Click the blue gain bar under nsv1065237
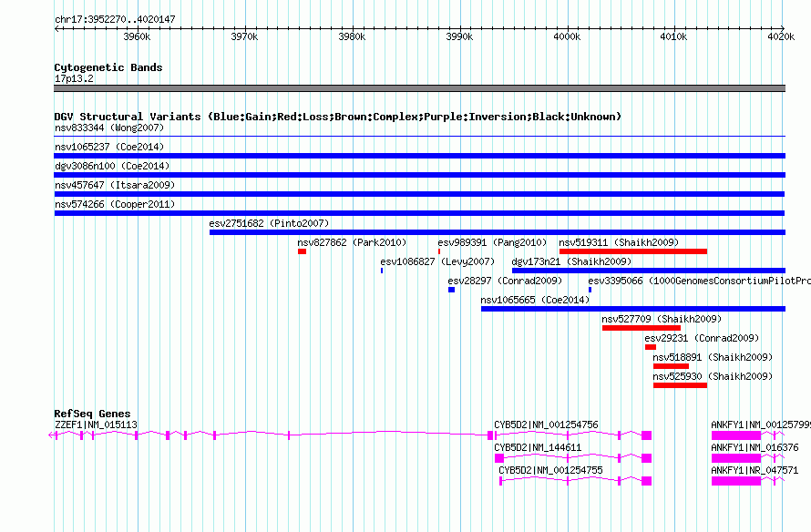This screenshot has width=811, height=532. coord(419,156)
